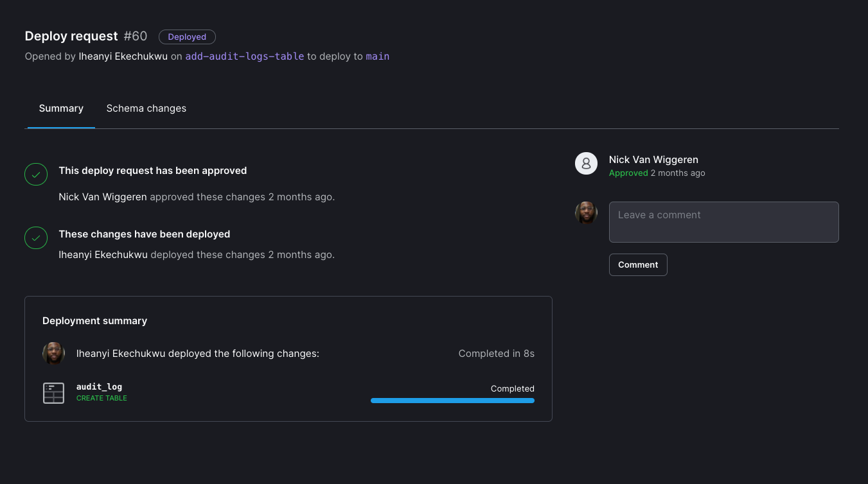Click the Deployed status badge
868x484 pixels.
187,37
